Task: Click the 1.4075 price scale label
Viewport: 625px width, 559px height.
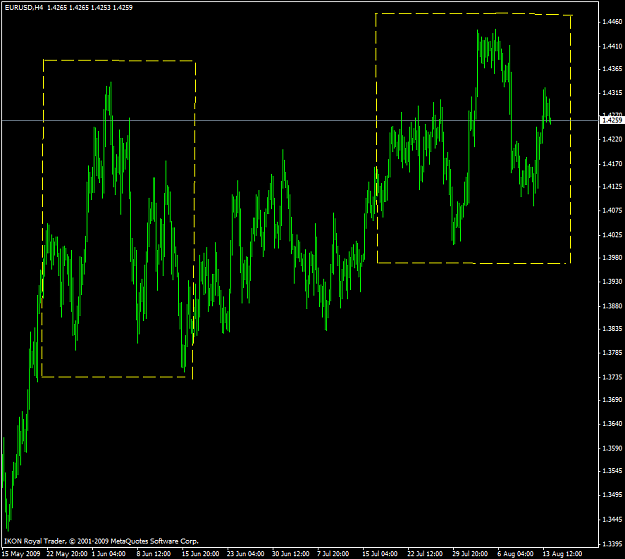Action: (x=612, y=210)
